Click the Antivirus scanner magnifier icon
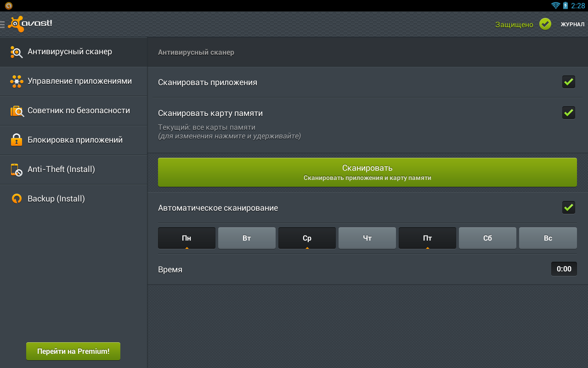Screen dimensions: 588x368 [x=17, y=52]
